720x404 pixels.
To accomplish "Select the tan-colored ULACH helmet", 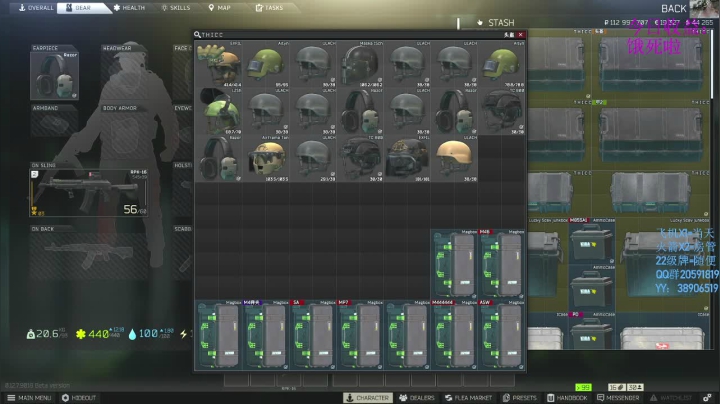I will (455, 159).
